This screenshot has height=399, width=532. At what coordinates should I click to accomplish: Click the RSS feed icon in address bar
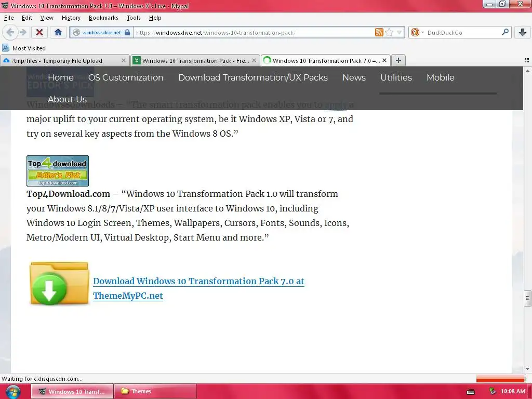[x=379, y=32]
